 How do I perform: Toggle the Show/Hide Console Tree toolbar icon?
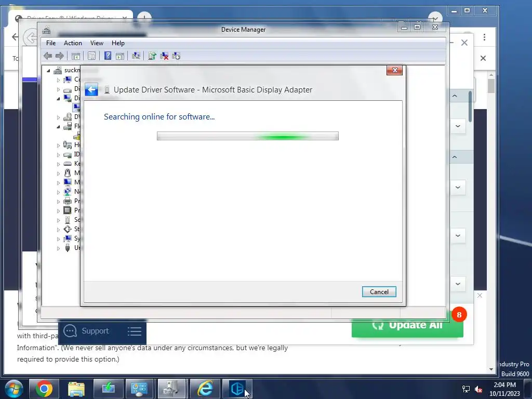76,56
